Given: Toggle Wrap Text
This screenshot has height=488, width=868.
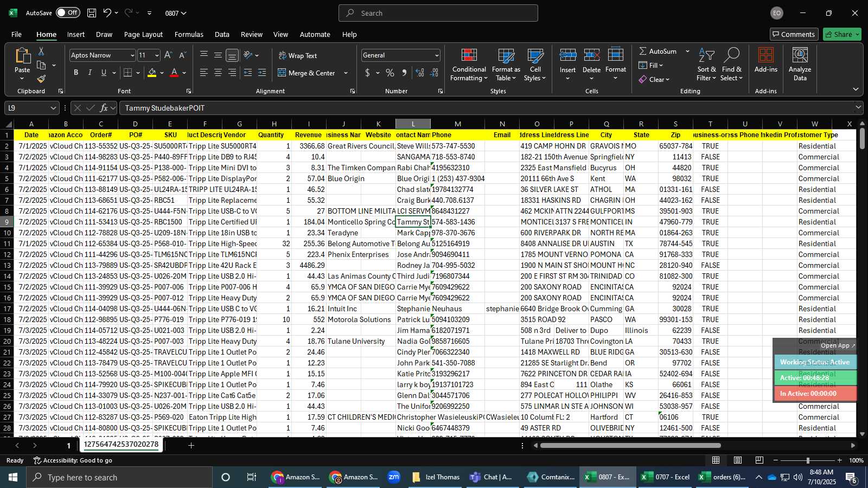Looking at the screenshot, I should click(x=298, y=55).
